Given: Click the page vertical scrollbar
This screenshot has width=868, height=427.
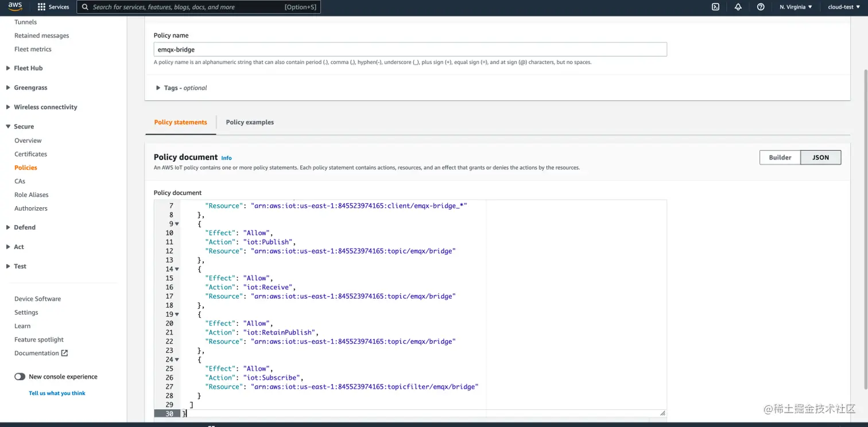Looking at the screenshot, I should pos(865,230).
